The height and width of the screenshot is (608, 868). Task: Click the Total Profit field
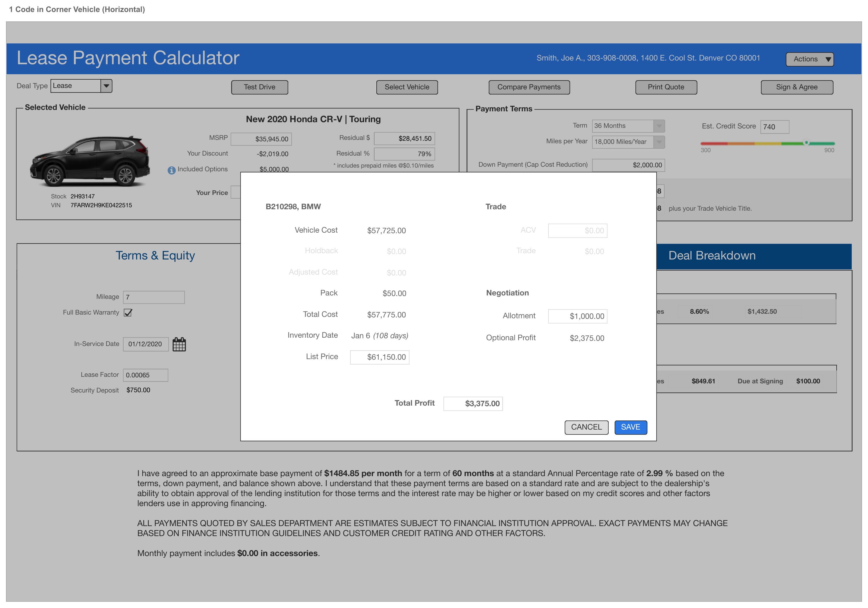pos(473,403)
